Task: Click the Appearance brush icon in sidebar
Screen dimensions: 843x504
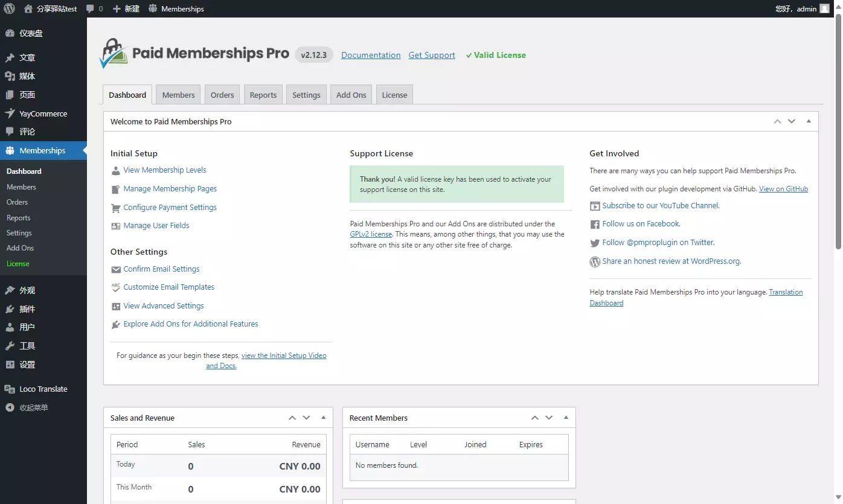Action: pyautogui.click(x=10, y=290)
